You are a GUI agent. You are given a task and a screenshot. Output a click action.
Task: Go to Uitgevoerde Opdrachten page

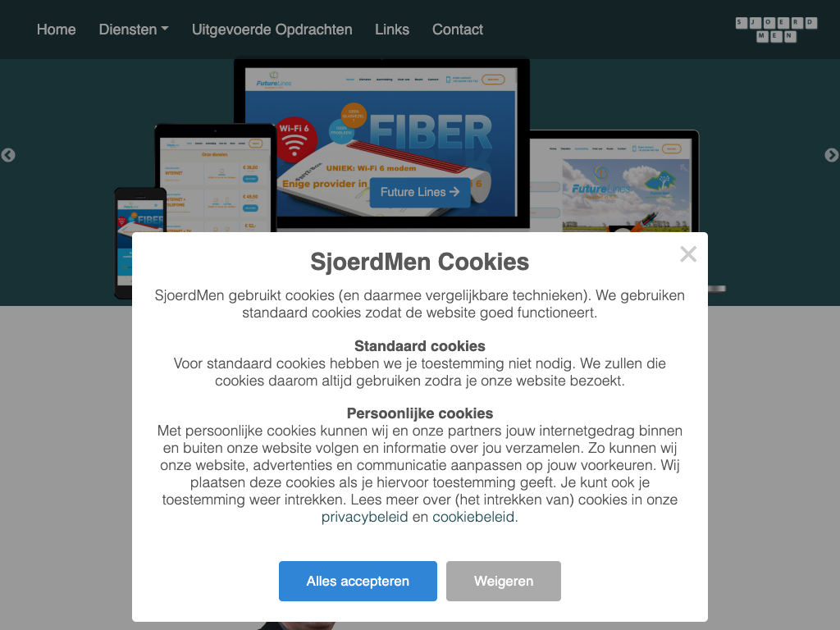(272, 30)
